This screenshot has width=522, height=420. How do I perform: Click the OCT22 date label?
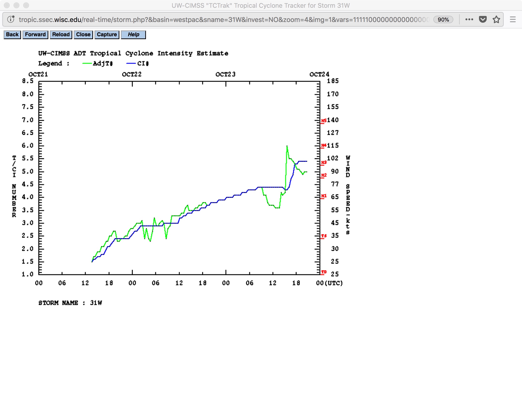click(132, 74)
